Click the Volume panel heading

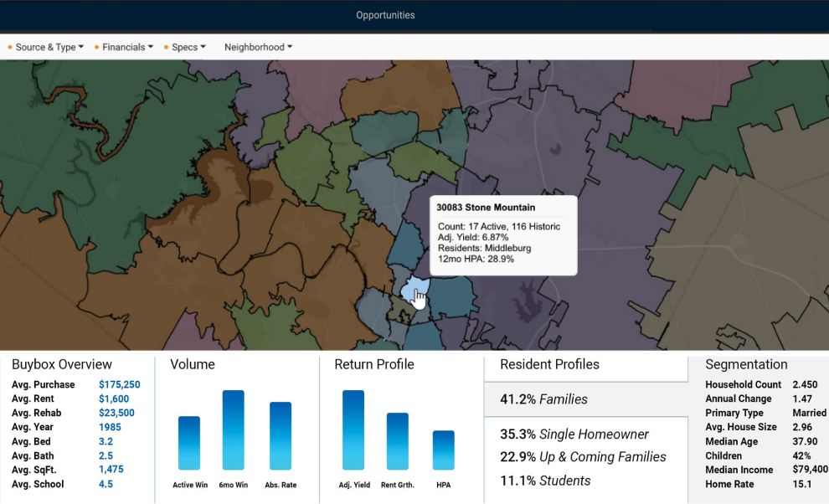(193, 364)
